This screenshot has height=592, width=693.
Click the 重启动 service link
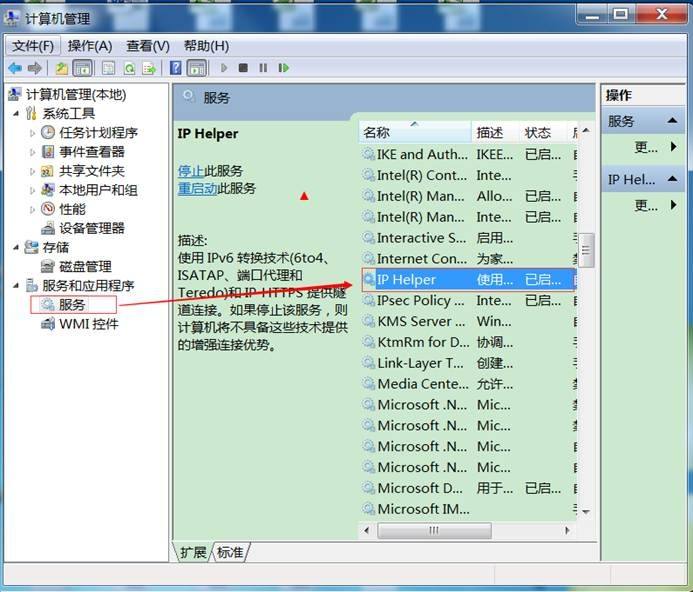pyautogui.click(x=196, y=188)
